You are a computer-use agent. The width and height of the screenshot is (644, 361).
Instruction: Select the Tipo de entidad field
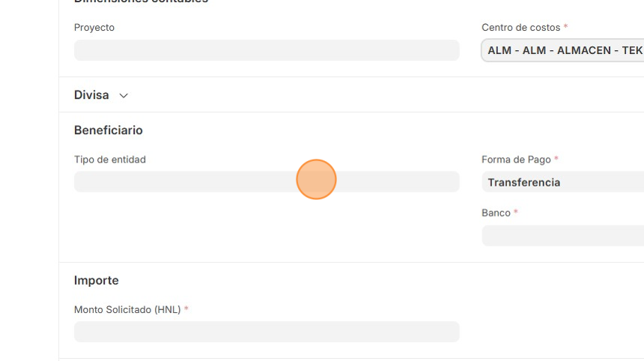267,182
